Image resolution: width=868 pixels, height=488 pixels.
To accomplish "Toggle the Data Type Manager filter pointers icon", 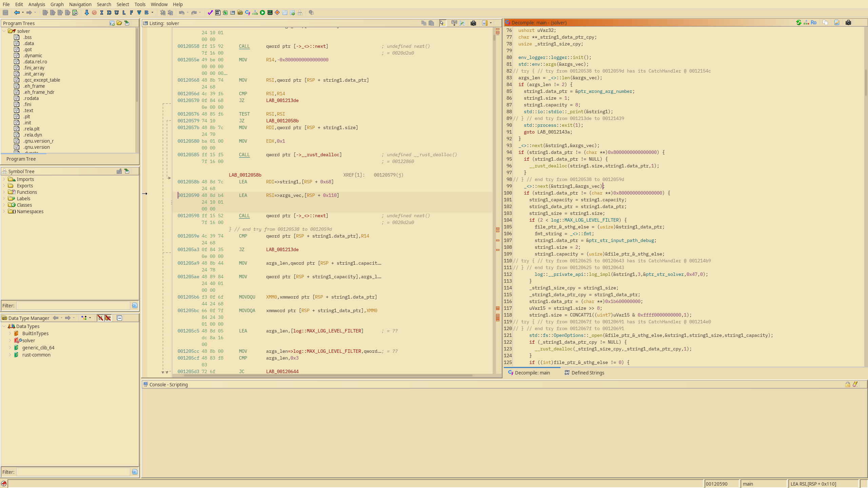I will pyautogui.click(x=108, y=318).
